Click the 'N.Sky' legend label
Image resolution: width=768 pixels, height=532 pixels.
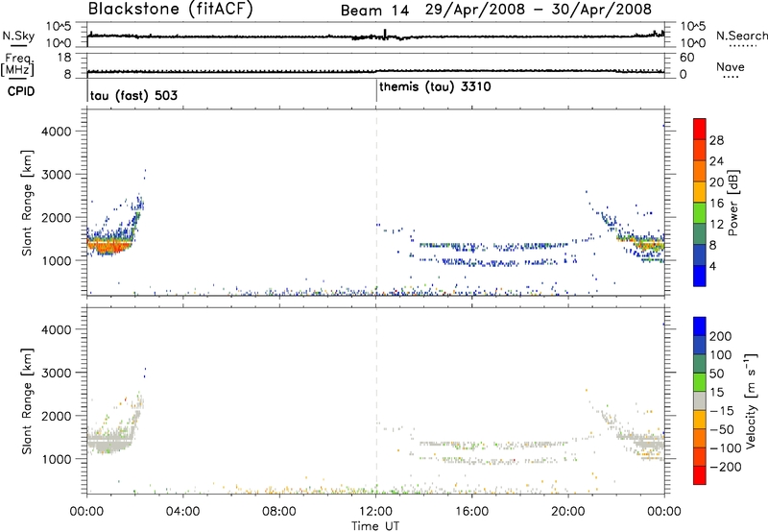click(18, 36)
